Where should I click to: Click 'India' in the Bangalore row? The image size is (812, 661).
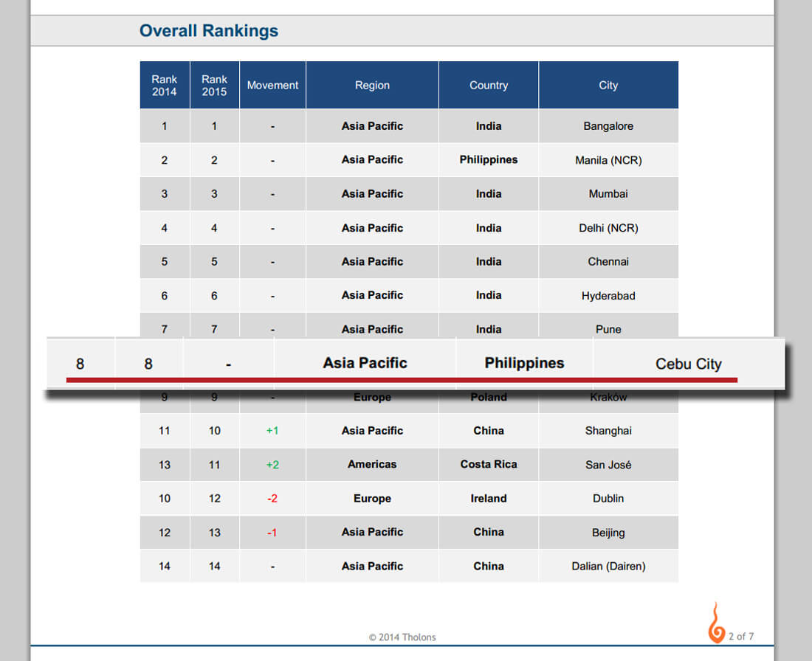(489, 126)
